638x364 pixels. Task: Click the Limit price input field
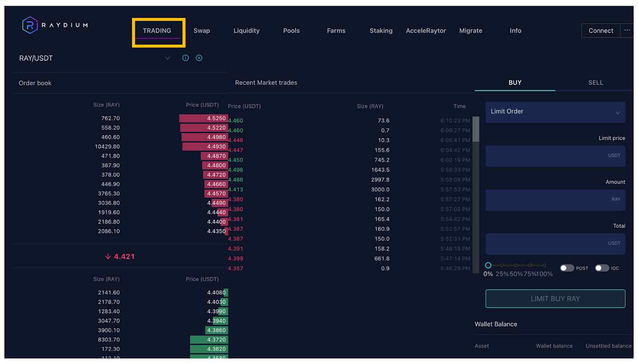pyautogui.click(x=555, y=156)
